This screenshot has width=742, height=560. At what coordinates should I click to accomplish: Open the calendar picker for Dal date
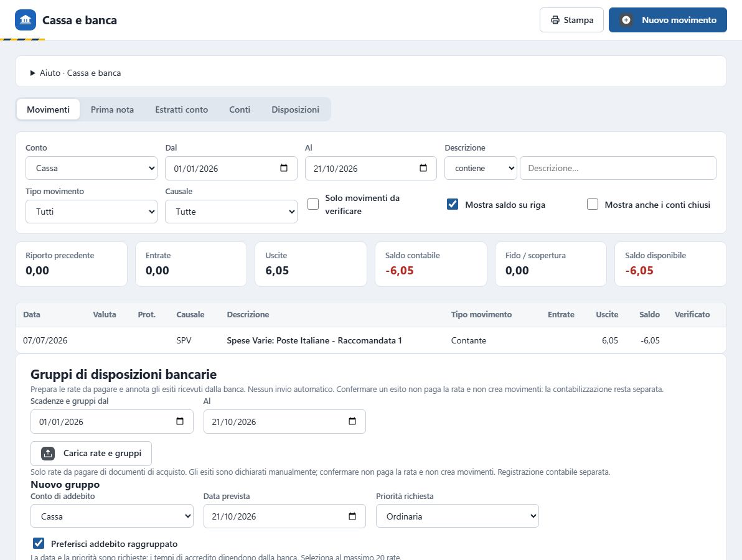[x=284, y=168]
